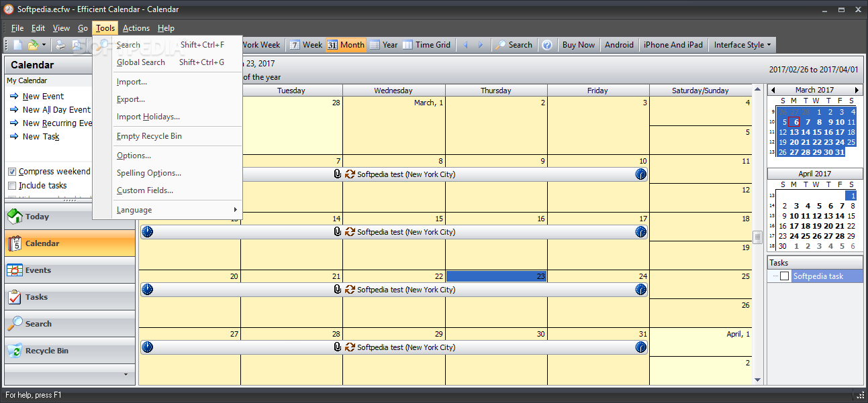Click the Print toolbar icon
This screenshot has height=403, width=868.
(60, 45)
